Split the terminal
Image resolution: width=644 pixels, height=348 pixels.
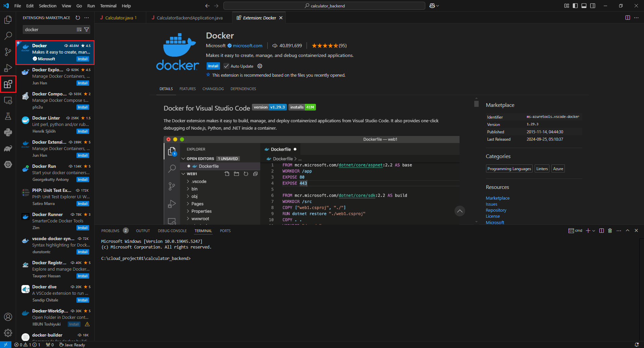601,231
